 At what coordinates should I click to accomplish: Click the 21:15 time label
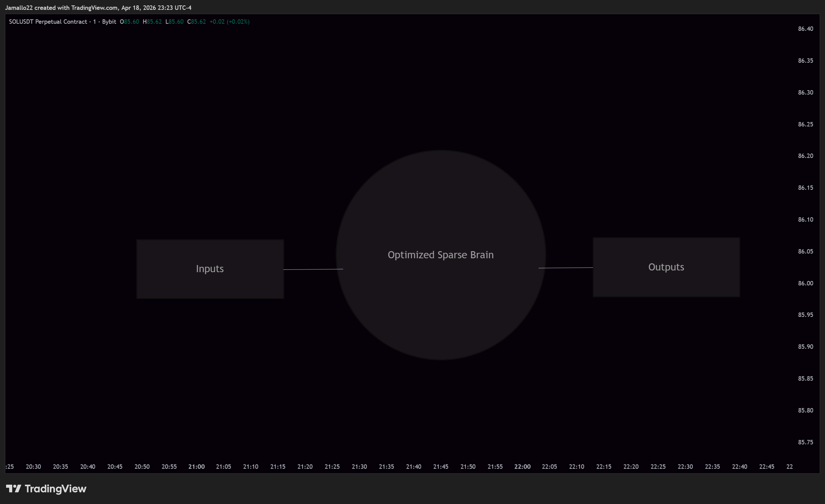(x=278, y=467)
